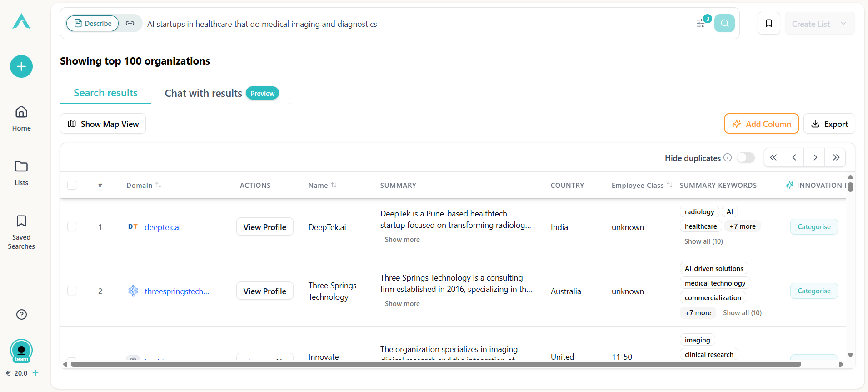The height and width of the screenshot is (392, 868).
Task: Open Lists folder in sidebar
Action: point(21,172)
